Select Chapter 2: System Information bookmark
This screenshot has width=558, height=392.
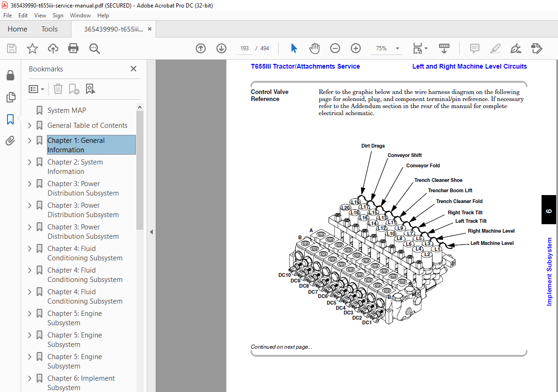point(75,167)
